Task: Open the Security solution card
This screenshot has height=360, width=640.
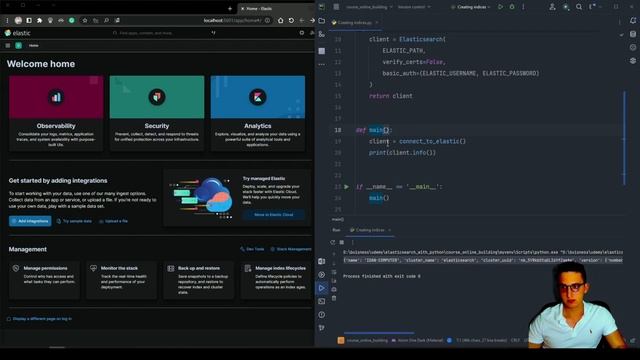Action: [x=157, y=113]
